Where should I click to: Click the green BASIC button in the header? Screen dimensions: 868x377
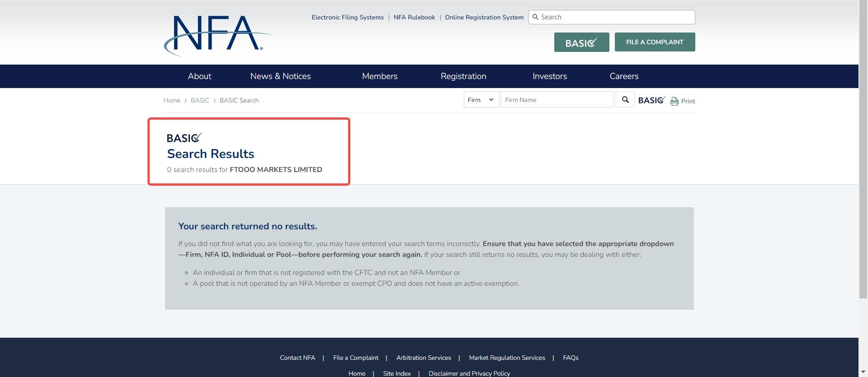[x=581, y=42]
